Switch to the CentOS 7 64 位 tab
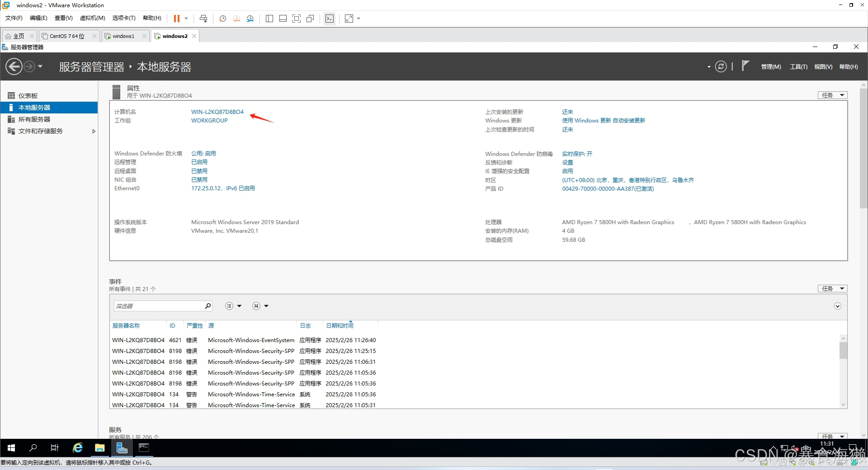 66,36
